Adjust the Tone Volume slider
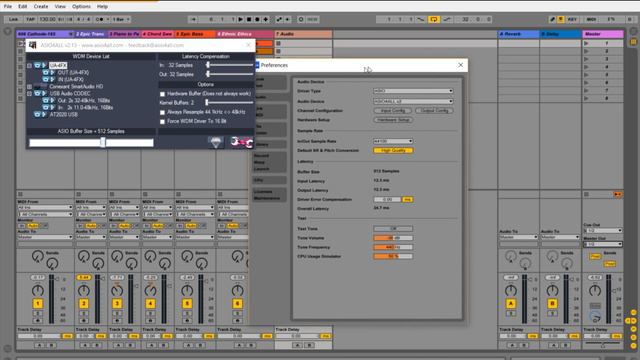This screenshot has height=360, width=640. click(x=393, y=238)
